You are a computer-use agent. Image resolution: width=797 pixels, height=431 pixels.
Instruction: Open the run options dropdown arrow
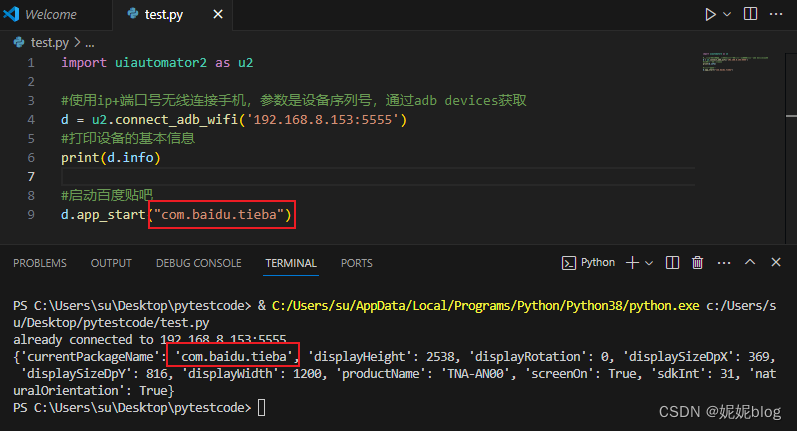pos(727,14)
